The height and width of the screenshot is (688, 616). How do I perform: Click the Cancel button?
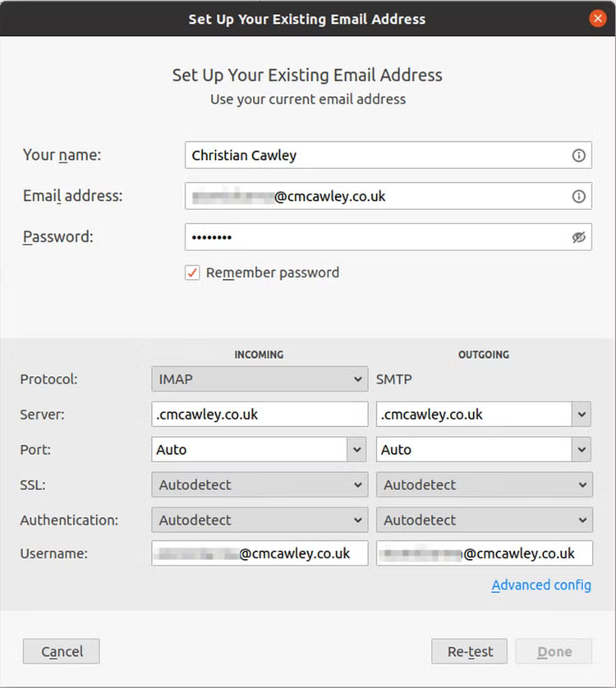[x=61, y=651]
